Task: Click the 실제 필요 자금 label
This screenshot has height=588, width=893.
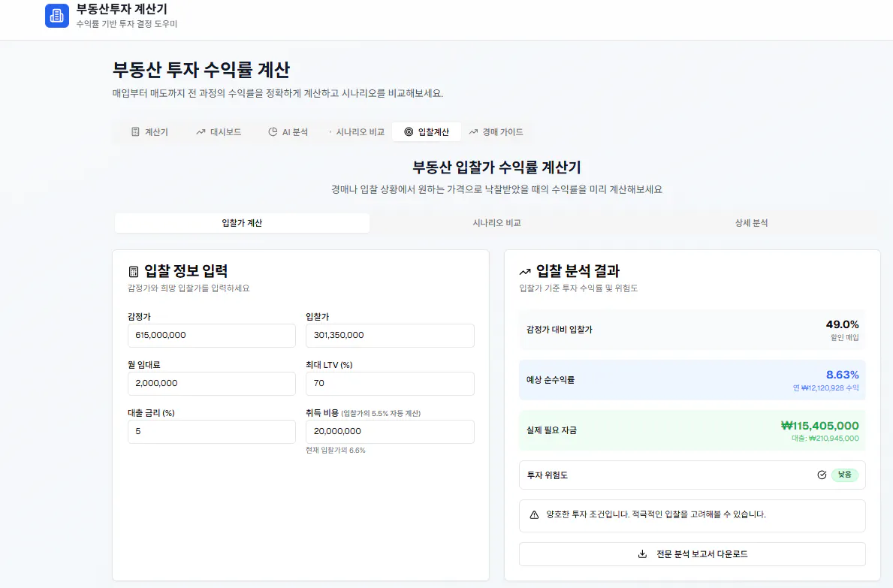Action: pyautogui.click(x=551, y=430)
